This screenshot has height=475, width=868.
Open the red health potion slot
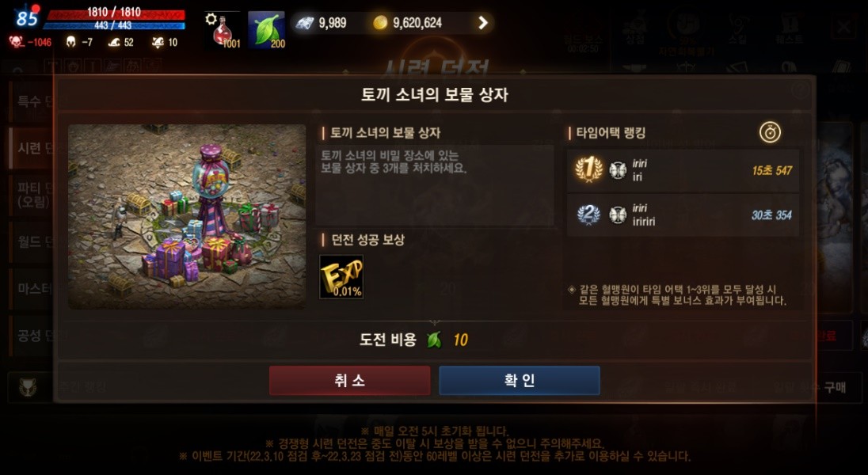[x=223, y=30]
